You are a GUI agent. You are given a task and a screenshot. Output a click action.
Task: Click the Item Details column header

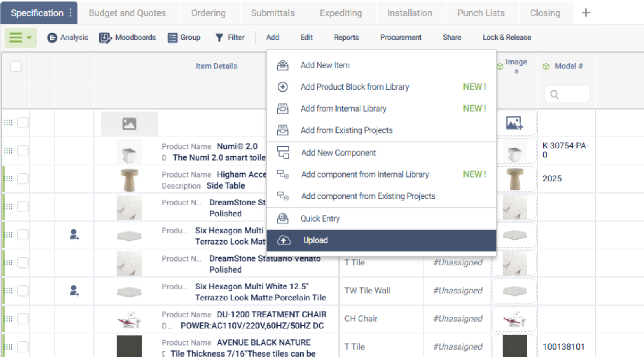click(216, 66)
